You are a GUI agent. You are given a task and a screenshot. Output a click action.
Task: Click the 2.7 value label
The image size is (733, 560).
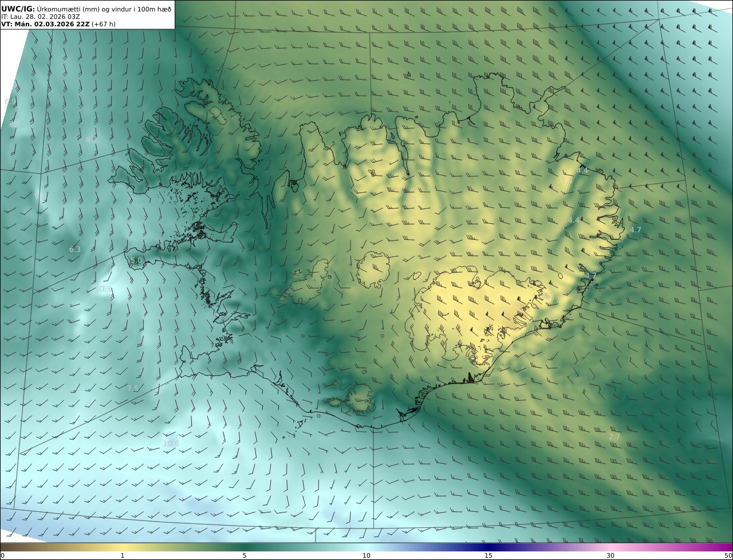[x=614, y=436]
